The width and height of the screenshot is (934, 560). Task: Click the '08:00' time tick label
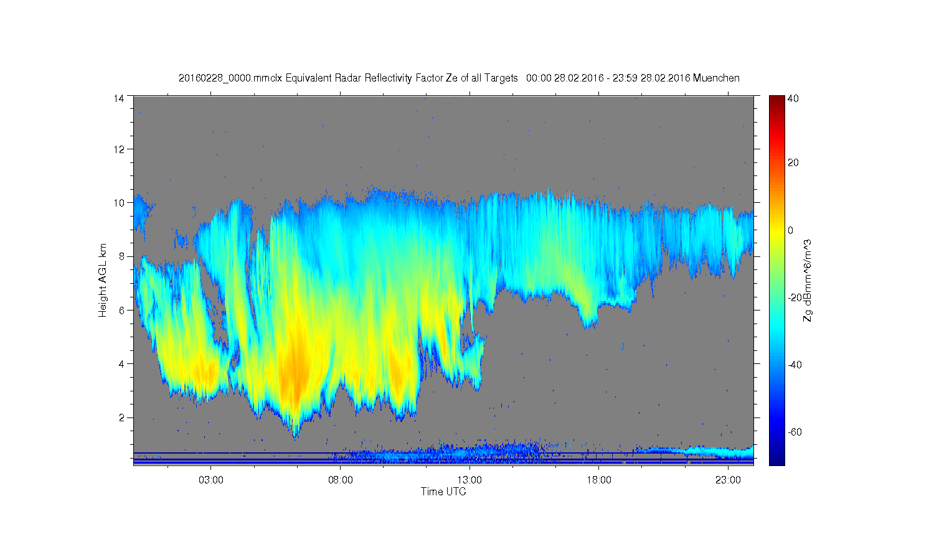(x=341, y=480)
